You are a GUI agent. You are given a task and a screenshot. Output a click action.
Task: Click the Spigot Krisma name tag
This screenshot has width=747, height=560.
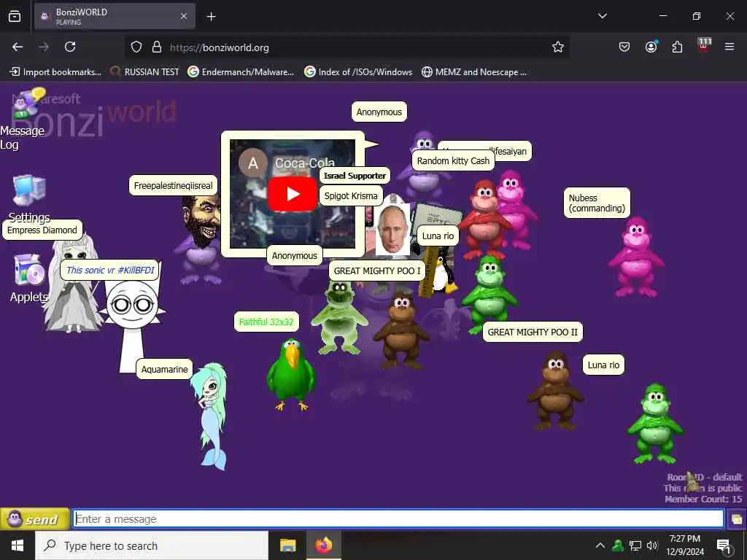point(351,195)
